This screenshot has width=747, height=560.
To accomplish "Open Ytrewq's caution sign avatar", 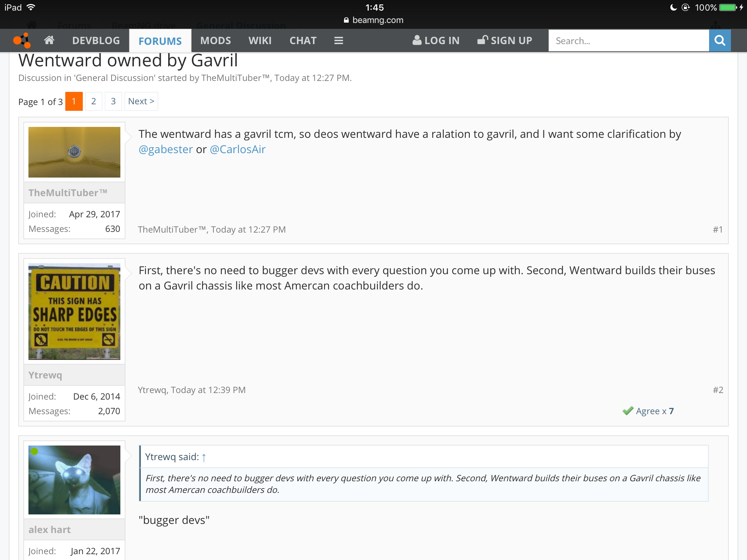I will tap(74, 311).
